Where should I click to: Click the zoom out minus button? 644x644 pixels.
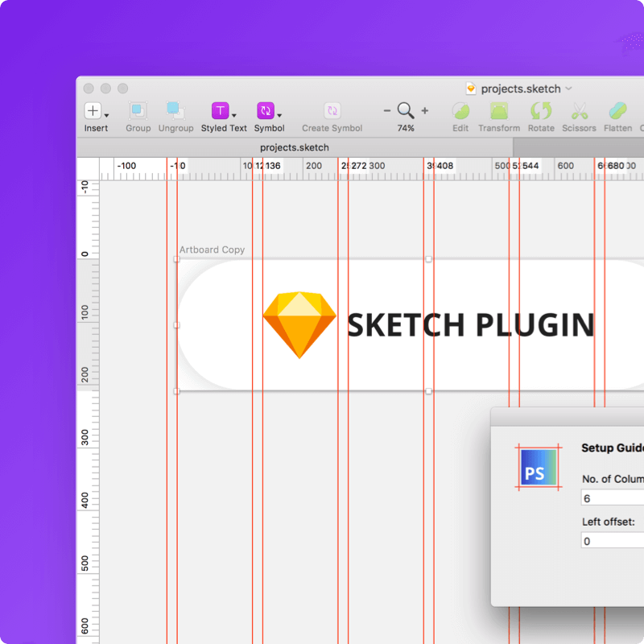pyautogui.click(x=386, y=111)
